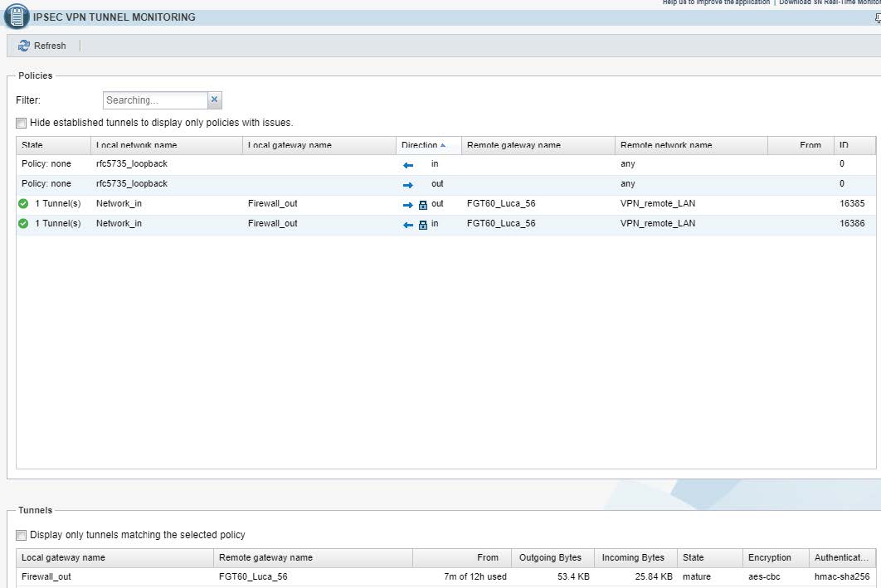881x588 pixels.
Task: Sort tunnels by Local gateway name header
Action: 114,557
